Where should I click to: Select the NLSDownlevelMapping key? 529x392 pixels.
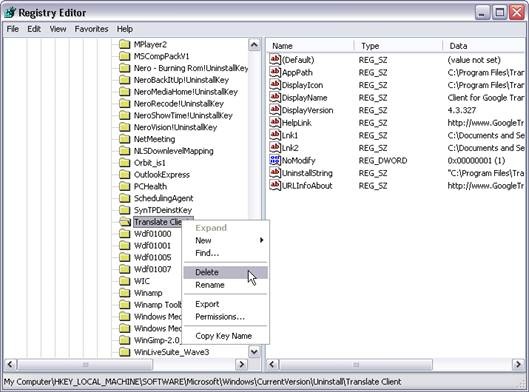pos(174,151)
